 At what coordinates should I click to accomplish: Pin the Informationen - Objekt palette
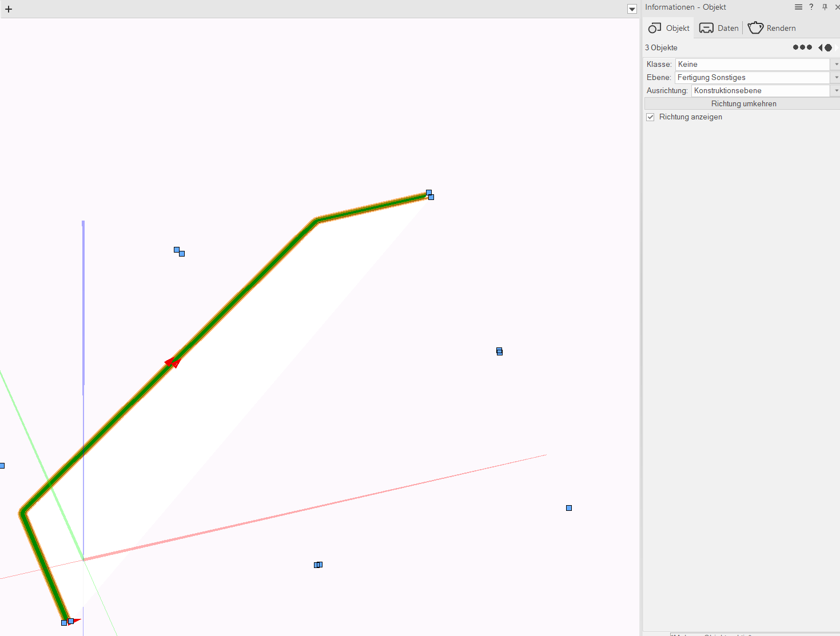[825, 7]
